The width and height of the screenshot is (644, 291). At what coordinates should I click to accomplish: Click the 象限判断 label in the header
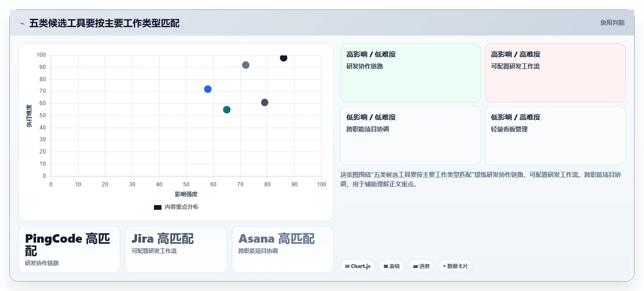pos(612,23)
